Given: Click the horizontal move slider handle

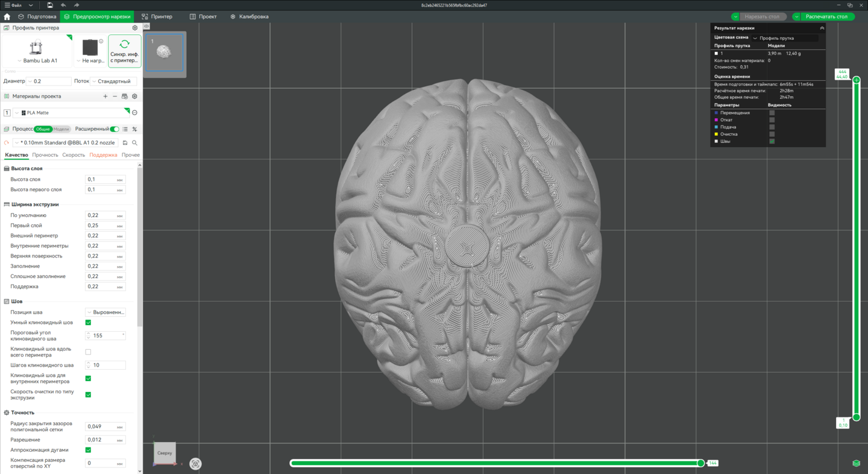Looking at the screenshot, I should click(x=700, y=463).
